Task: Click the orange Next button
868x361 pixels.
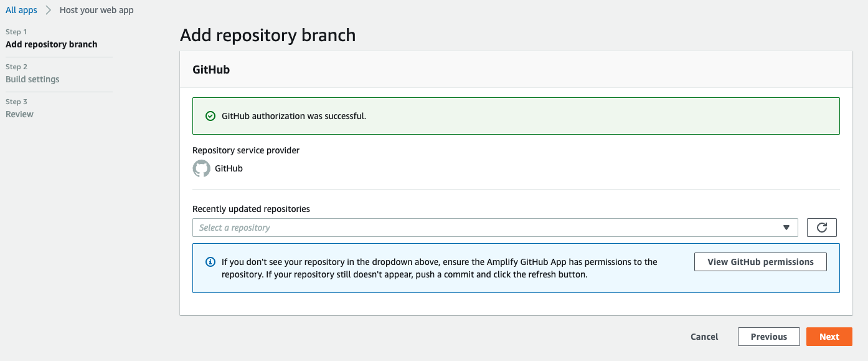Action: 829,337
